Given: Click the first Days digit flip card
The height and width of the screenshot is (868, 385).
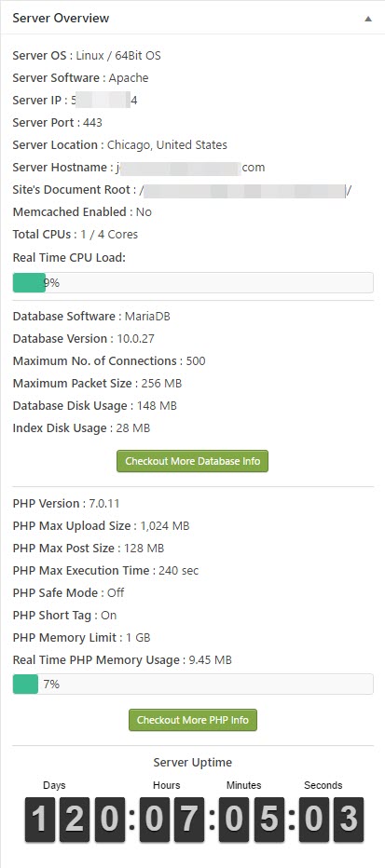Looking at the screenshot, I should (40, 820).
